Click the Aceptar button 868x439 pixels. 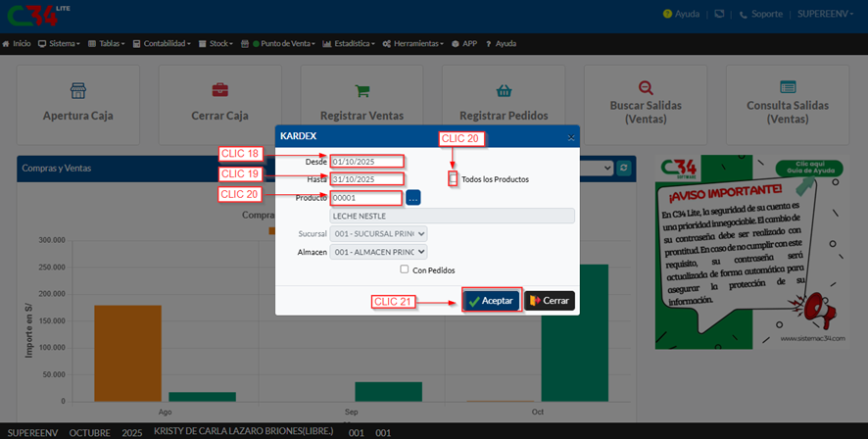(x=491, y=301)
